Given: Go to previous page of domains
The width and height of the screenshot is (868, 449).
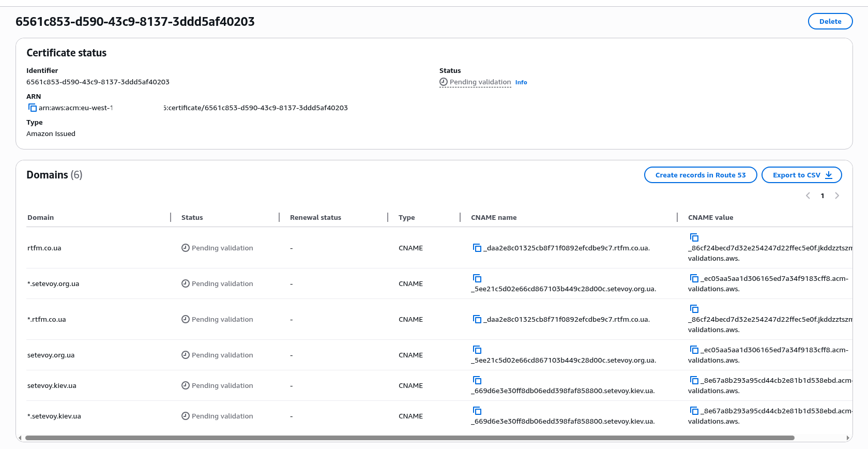Looking at the screenshot, I should (808, 196).
